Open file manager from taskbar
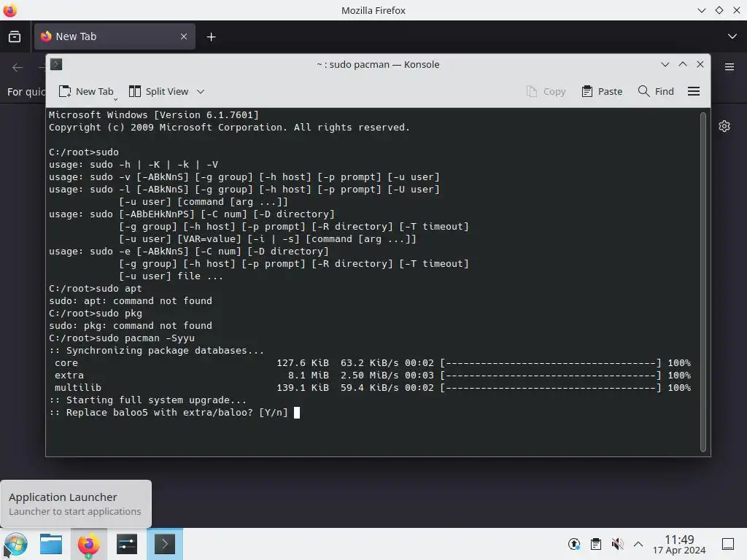The width and height of the screenshot is (747, 560). point(51,544)
